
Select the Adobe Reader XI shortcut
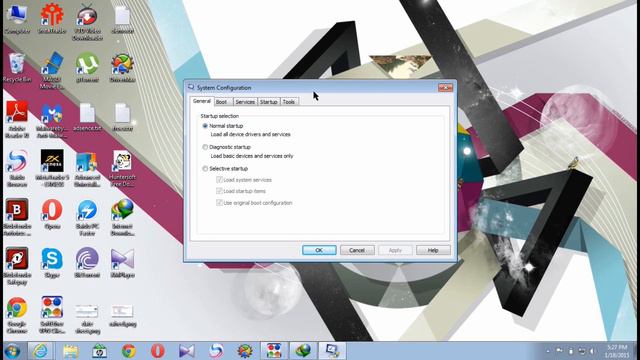click(17, 120)
